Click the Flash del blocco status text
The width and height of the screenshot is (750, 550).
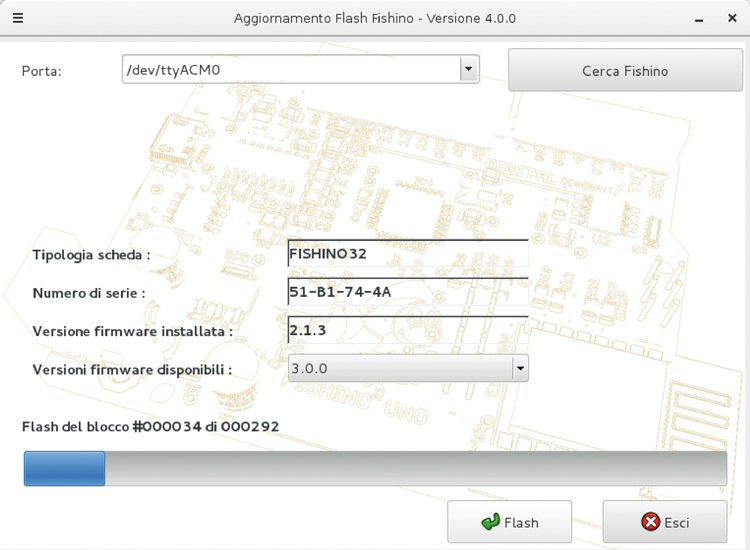tap(150, 427)
